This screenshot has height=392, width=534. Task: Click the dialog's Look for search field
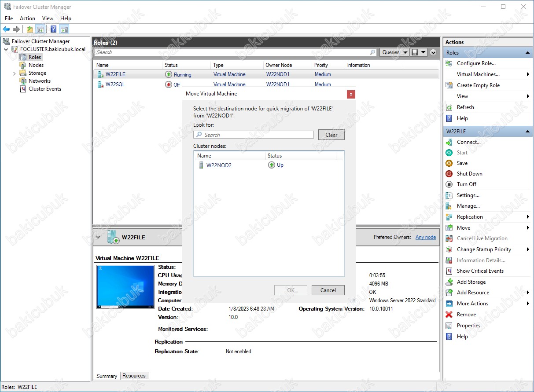point(254,135)
